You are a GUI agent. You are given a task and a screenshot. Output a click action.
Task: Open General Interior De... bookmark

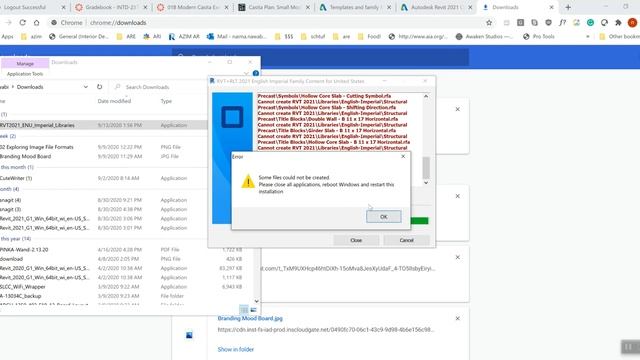pos(78,37)
